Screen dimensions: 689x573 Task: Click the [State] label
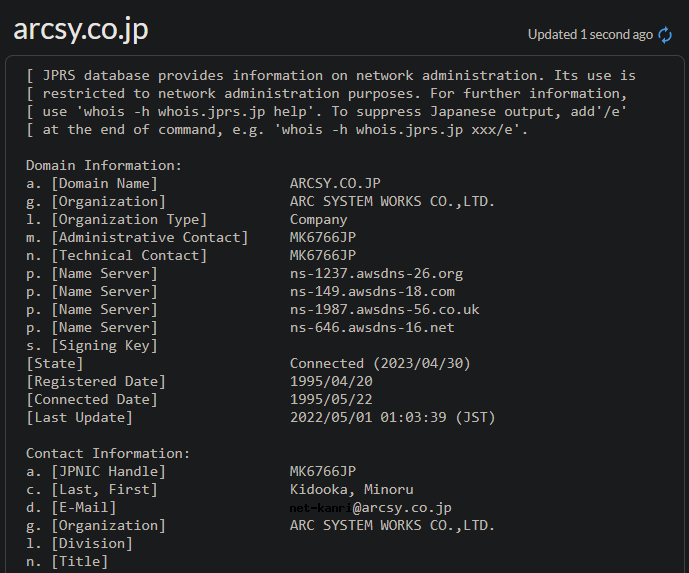coord(54,363)
